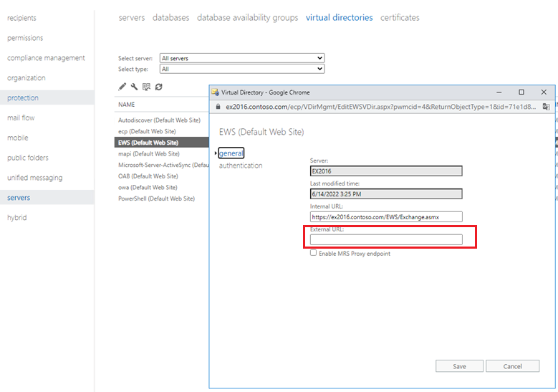
Task: Select ecp (Default Web Site) row
Action: (x=162, y=131)
